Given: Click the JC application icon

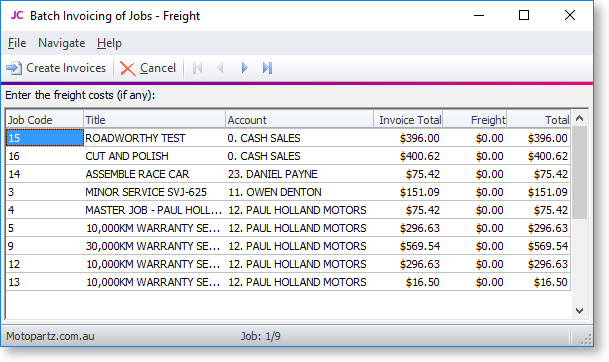Looking at the screenshot, I should pos(17,16).
